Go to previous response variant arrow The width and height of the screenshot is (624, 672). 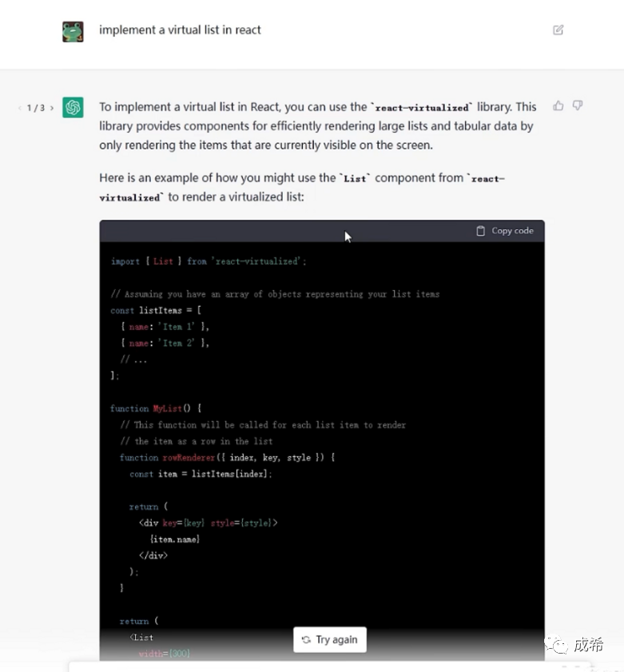pyautogui.click(x=20, y=108)
